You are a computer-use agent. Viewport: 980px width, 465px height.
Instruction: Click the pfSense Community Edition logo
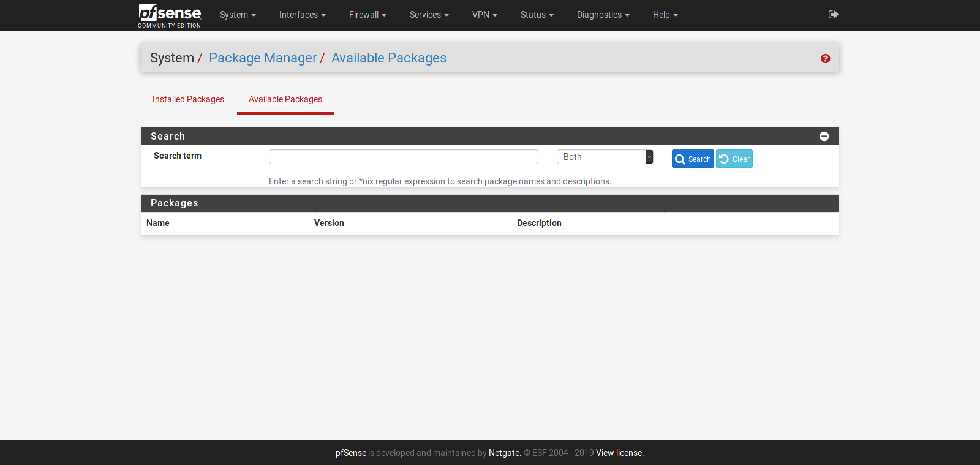[x=170, y=15]
